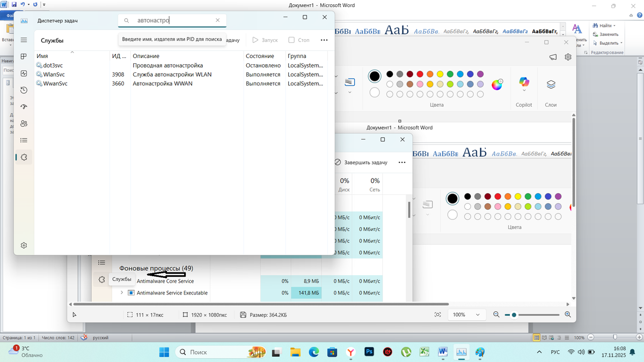Open App history page in Task Manager sidebar
Screen dimensions: 644x362
point(24,90)
